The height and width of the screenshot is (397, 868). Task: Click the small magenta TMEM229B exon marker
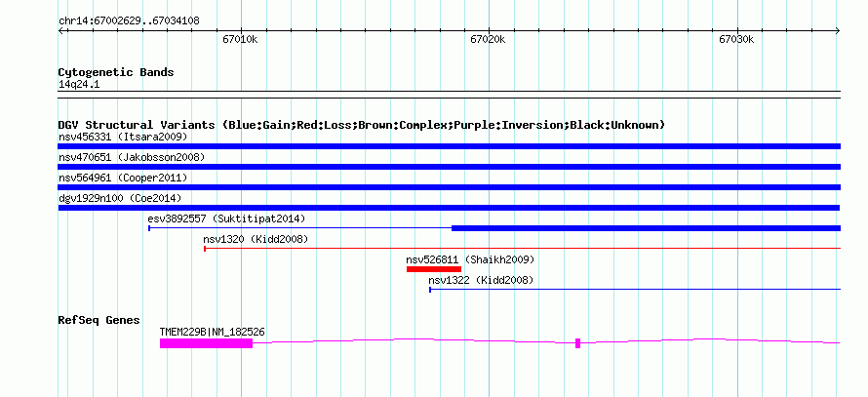click(x=578, y=343)
